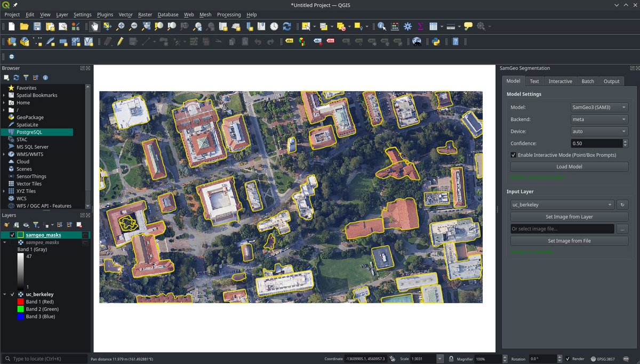Toggle the scale lock icon
Viewport: 640px width, 364px height.
[451, 359]
